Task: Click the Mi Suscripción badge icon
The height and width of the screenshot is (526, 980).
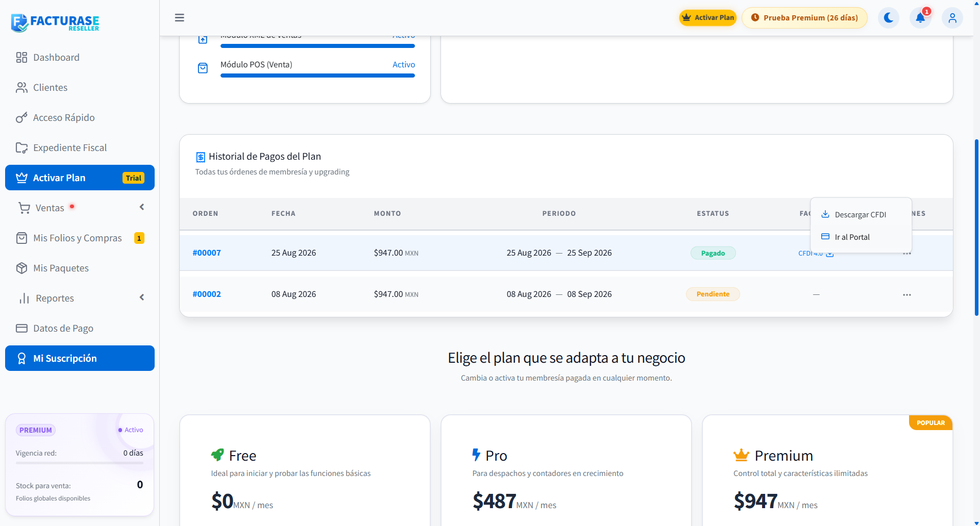Action: (21, 358)
